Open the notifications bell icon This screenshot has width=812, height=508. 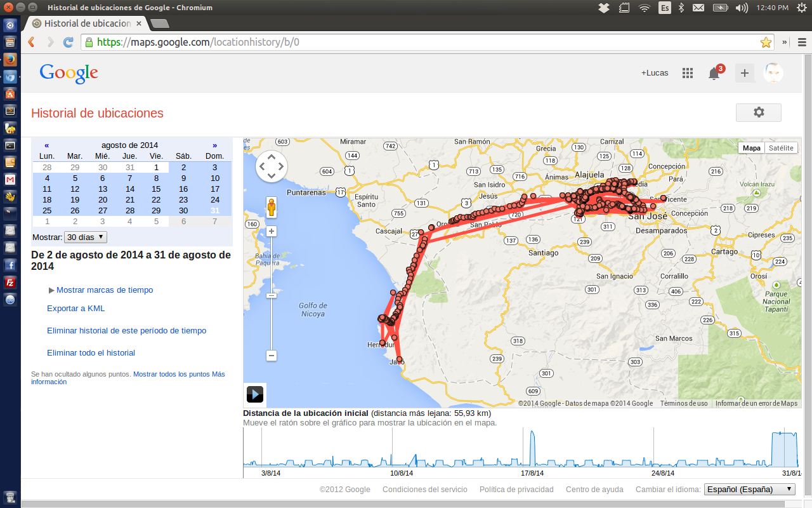click(714, 73)
